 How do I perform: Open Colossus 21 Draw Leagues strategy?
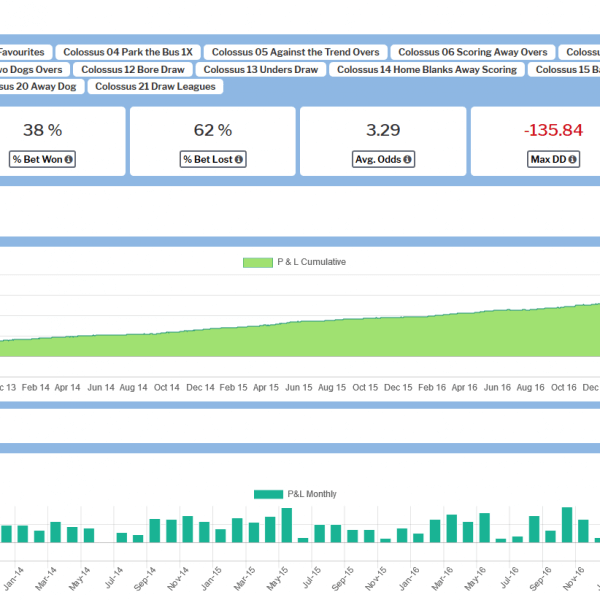(x=155, y=86)
